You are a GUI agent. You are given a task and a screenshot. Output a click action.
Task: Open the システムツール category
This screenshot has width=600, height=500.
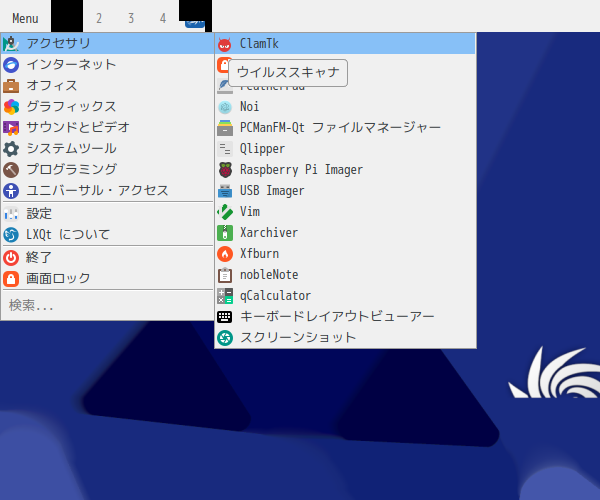[107, 149]
